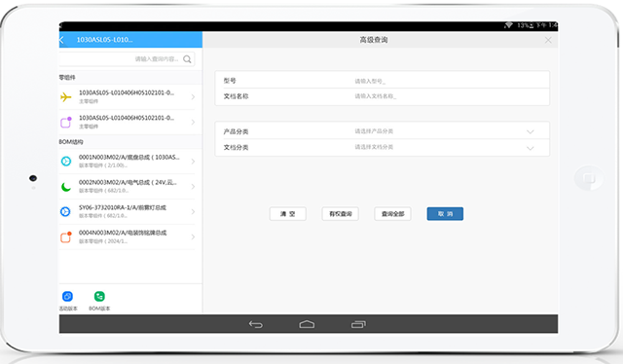Viewport: 623px width, 364px height.
Task: Expand the second 1030ASL05 row chevron
Action: (193, 122)
